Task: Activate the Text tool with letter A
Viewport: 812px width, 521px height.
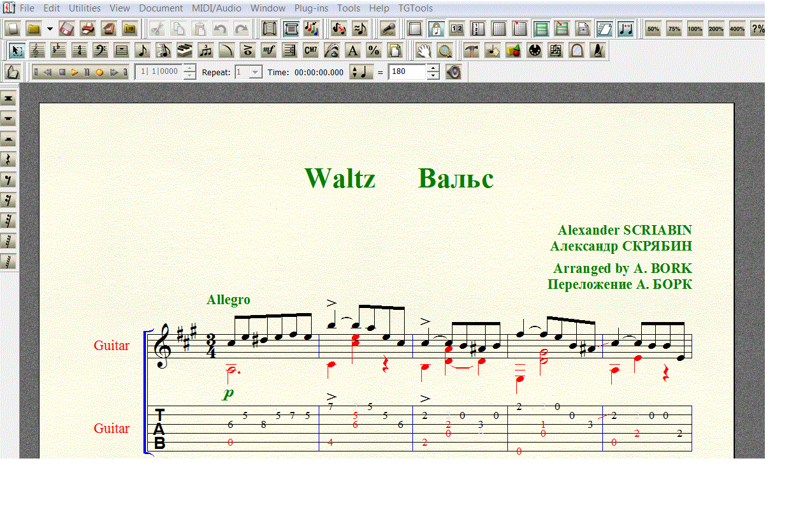Action: (x=352, y=50)
